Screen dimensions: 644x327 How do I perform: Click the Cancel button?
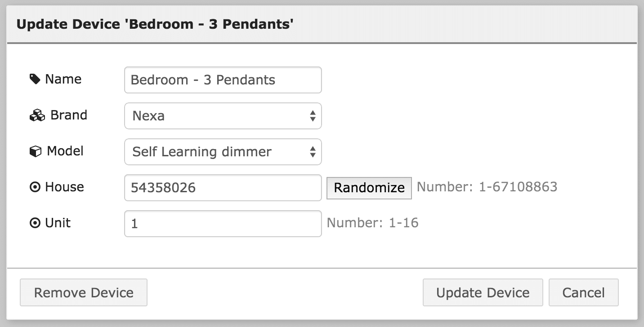coord(583,292)
